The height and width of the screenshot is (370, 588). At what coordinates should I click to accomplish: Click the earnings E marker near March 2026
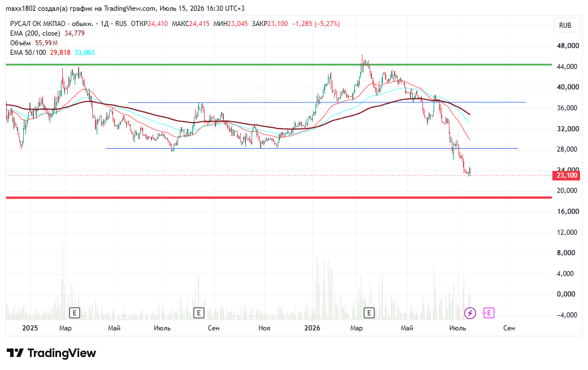(x=369, y=313)
